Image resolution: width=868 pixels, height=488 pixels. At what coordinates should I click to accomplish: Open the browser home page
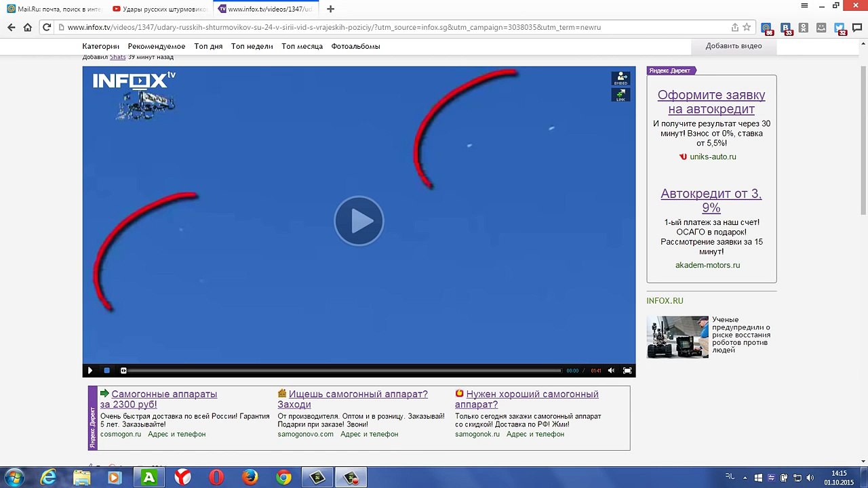pyautogui.click(x=28, y=27)
